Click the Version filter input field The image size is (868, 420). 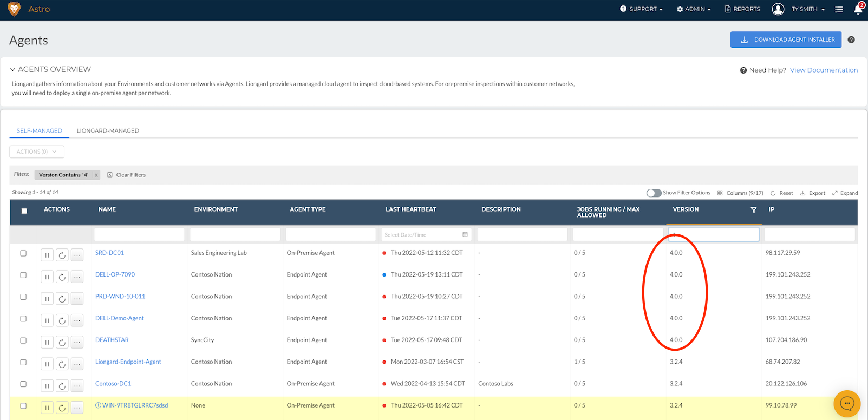click(714, 234)
